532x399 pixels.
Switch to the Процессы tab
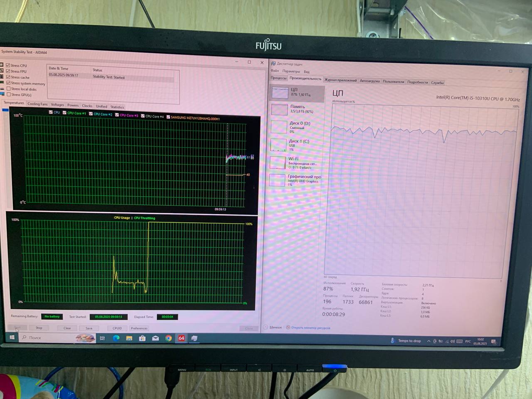point(278,78)
